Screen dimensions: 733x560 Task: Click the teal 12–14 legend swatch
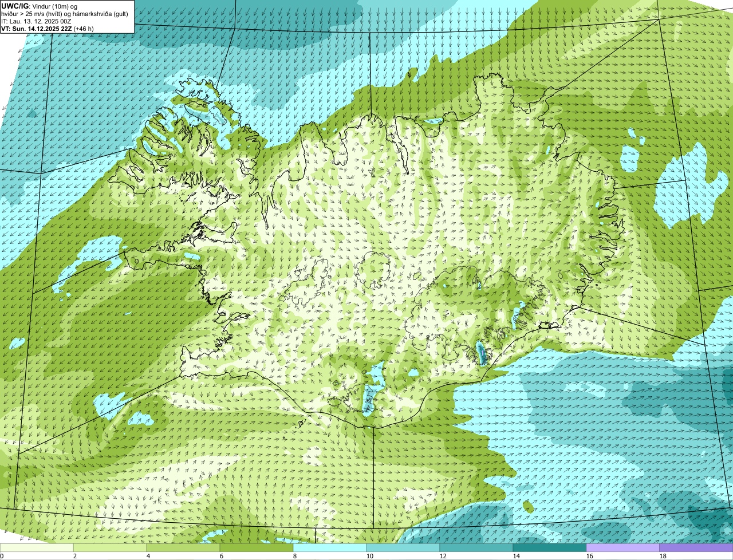coord(476,548)
